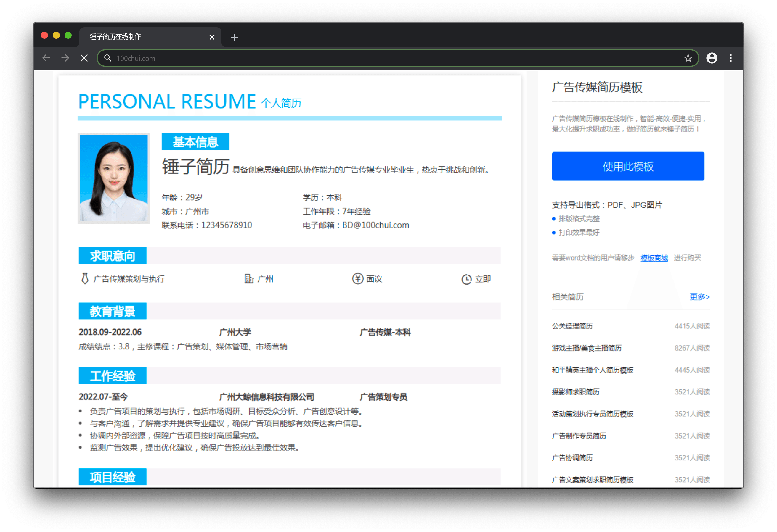Open 活动策划执行专员简历模板 link
The image size is (777, 532).
coord(593,414)
